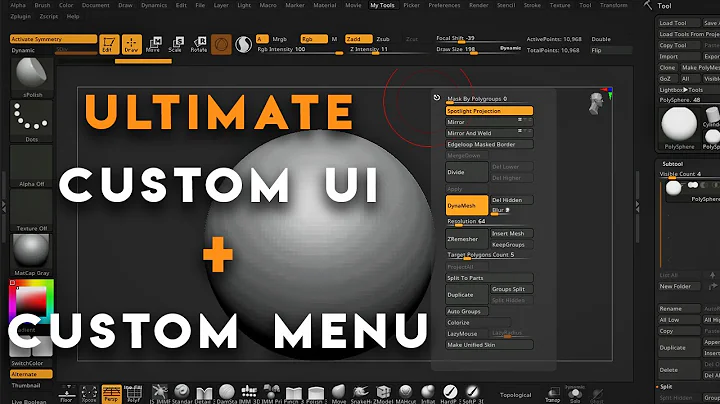
Task: Toggle Perspective (Persp) view
Action: [x=111, y=394]
